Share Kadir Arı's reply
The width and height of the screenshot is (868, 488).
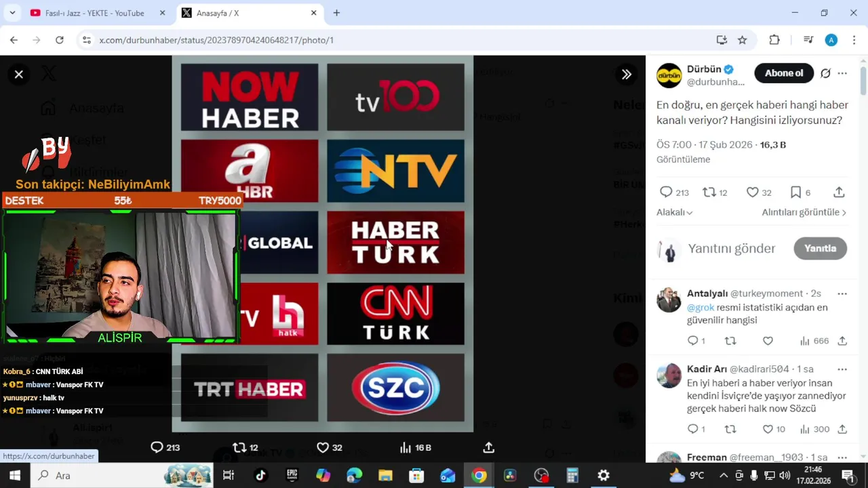(842, 429)
